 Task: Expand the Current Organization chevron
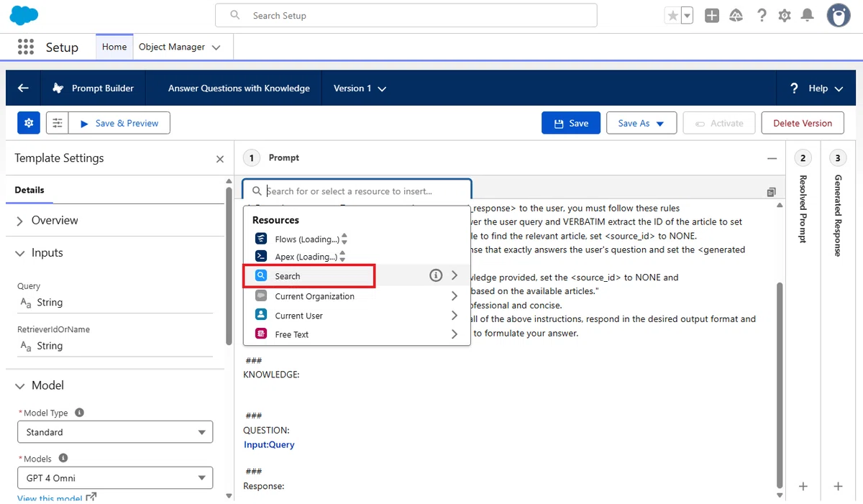point(455,296)
